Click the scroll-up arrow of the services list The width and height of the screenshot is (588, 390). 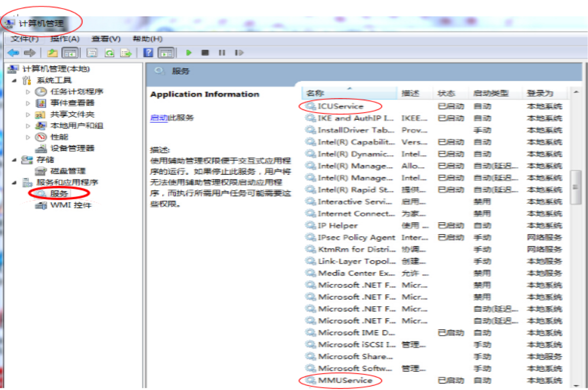click(x=576, y=92)
